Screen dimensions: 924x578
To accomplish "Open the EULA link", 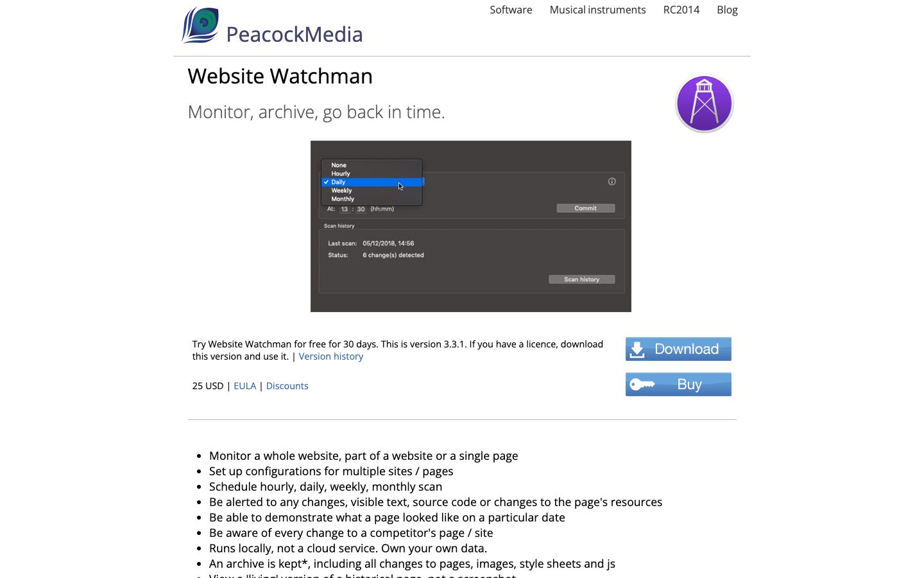I will click(244, 386).
